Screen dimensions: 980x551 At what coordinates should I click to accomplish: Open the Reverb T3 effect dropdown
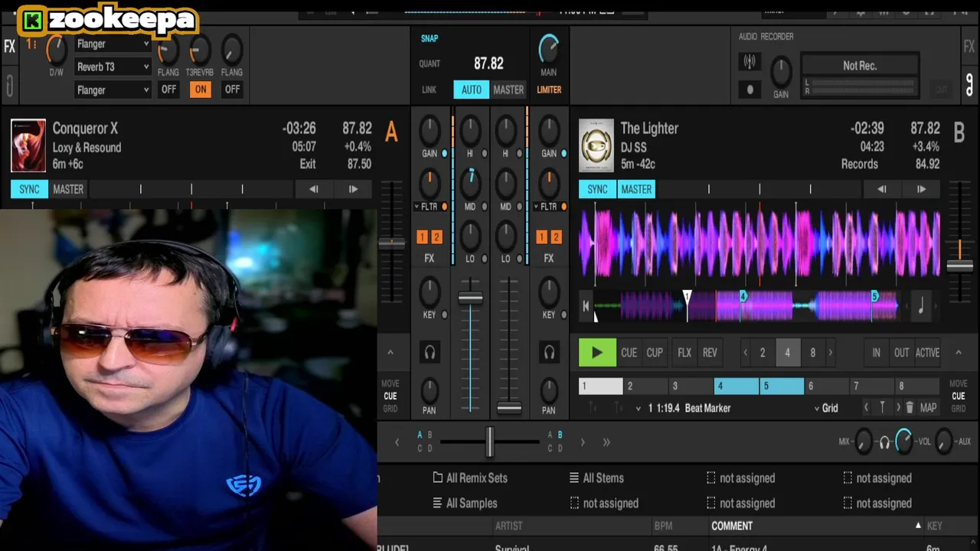click(x=113, y=67)
